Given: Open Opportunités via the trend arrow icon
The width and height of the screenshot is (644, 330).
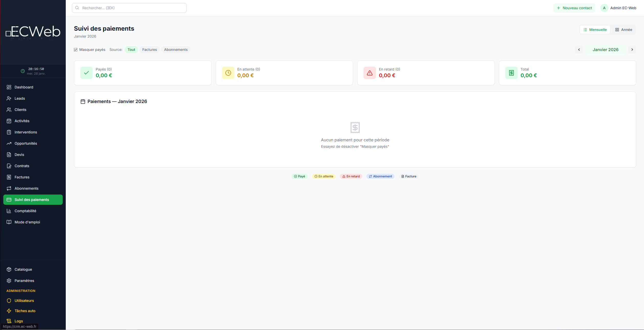Looking at the screenshot, I should click(9, 143).
